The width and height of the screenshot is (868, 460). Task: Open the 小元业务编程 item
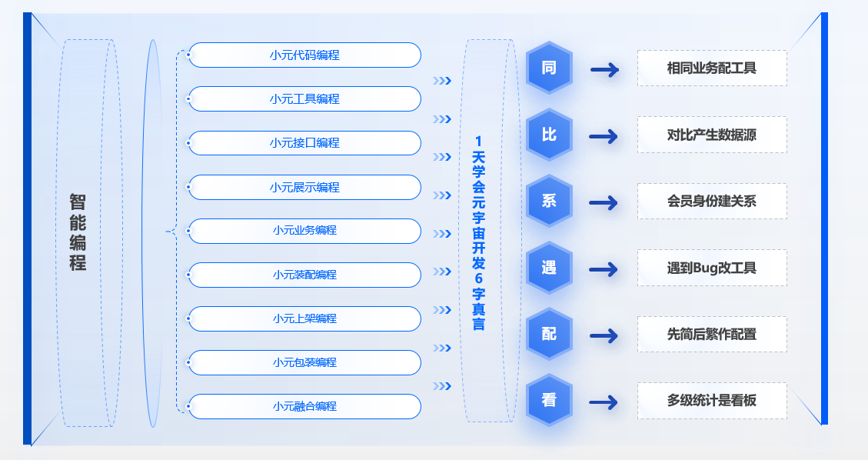coord(304,231)
